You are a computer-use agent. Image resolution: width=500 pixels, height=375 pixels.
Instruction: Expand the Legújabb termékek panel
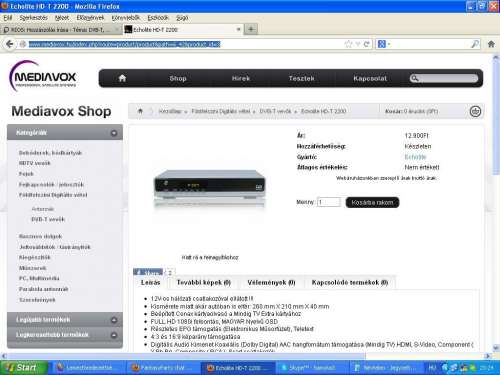114,320
